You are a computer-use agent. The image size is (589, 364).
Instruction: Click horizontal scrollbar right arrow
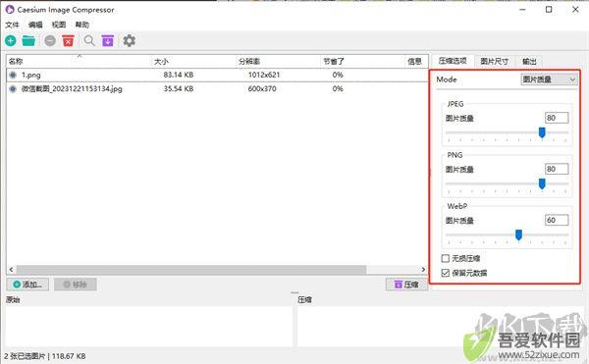click(x=423, y=270)
